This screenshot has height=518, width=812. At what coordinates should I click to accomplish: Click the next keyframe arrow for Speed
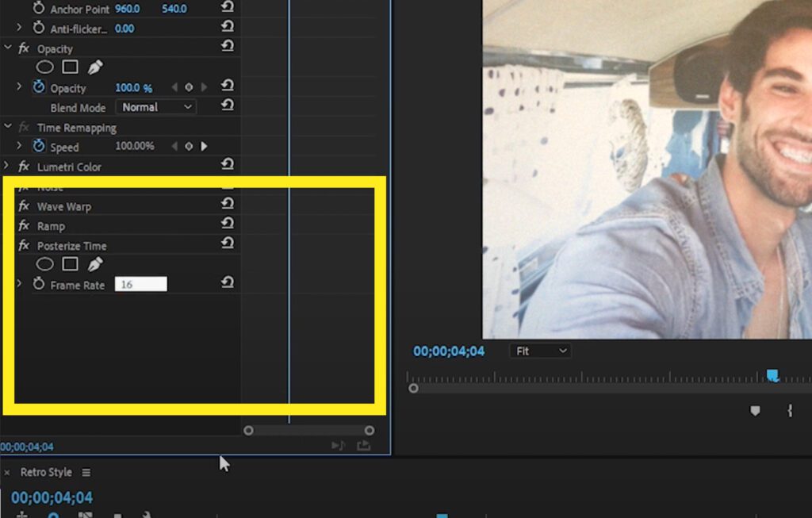pos(204,146)
